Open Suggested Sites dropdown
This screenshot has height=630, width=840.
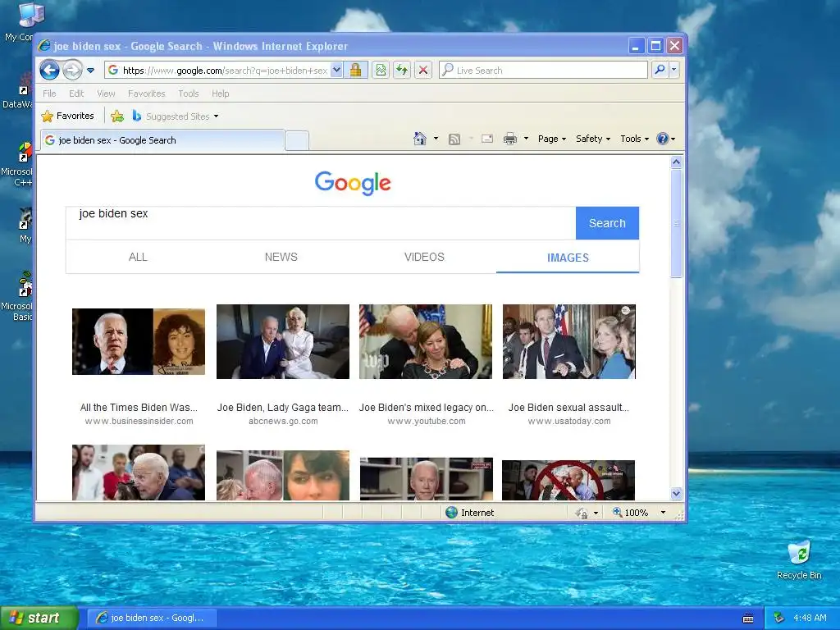(176, 116)
